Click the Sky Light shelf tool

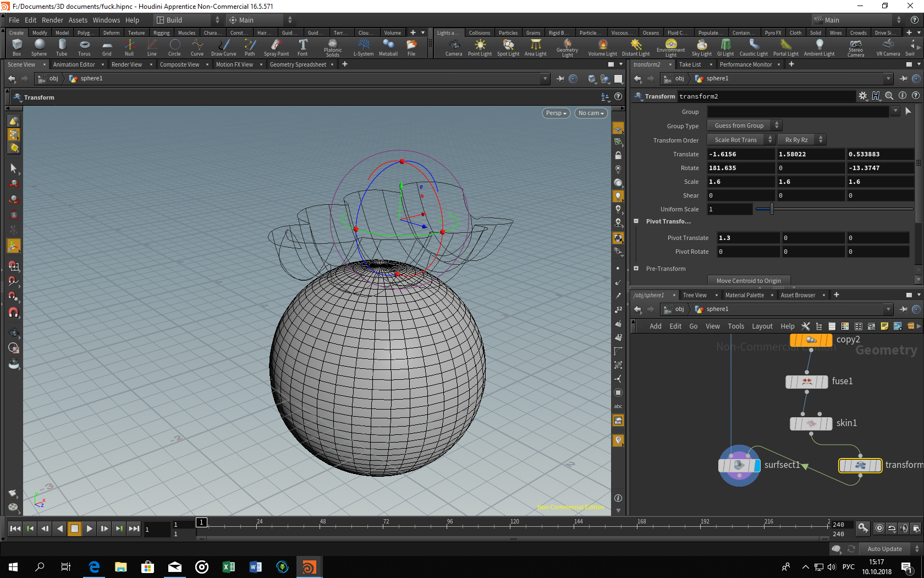pyautogui.click(x=701, y=47)
